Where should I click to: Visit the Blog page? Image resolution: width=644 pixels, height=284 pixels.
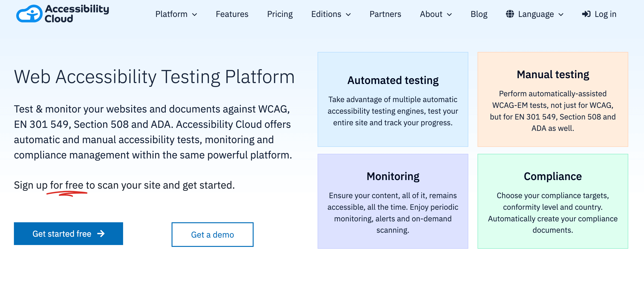(479, 14)
